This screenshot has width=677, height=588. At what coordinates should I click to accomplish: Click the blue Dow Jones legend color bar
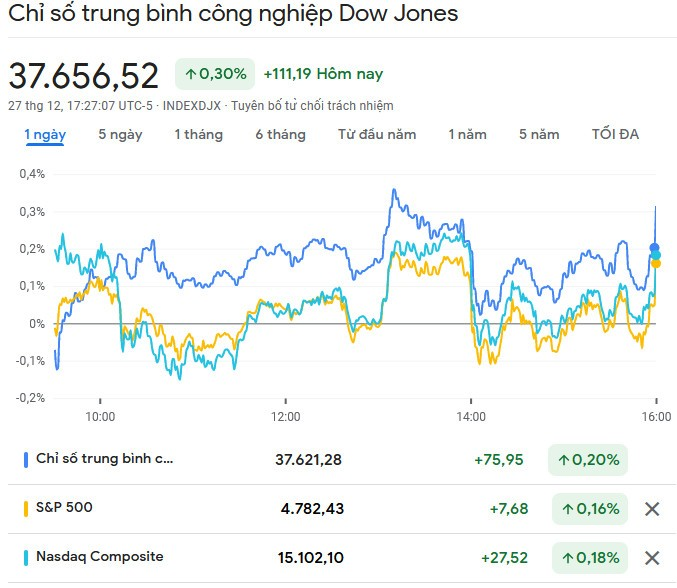[26, 460]
